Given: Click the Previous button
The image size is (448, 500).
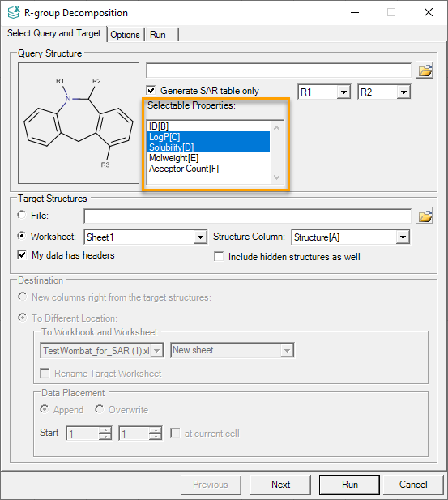Looking at the screenshot, I should [x=211, y=485].
